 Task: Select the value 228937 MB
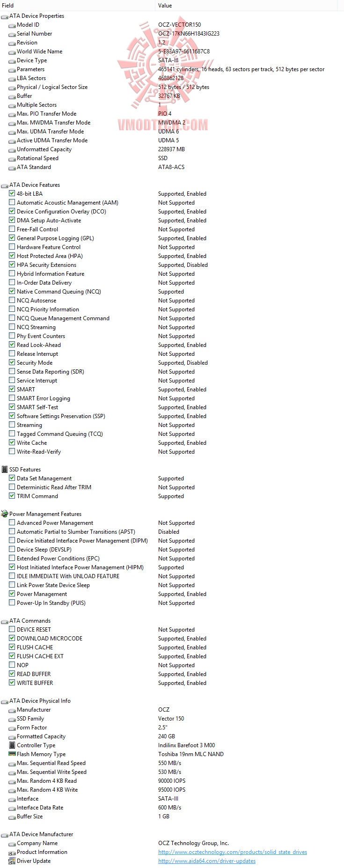171,149
